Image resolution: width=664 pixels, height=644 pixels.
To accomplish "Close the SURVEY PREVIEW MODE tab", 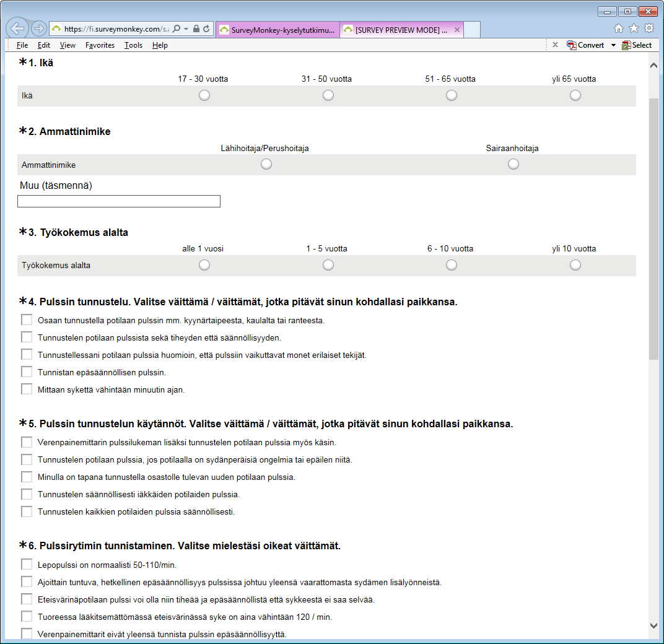I will click(x=457, y=30).
